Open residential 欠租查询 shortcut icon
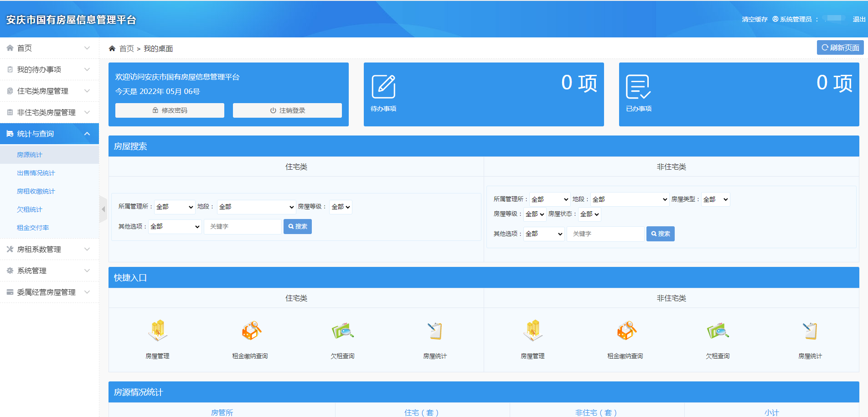Viewport: 868px width, 417px height. 342,331
